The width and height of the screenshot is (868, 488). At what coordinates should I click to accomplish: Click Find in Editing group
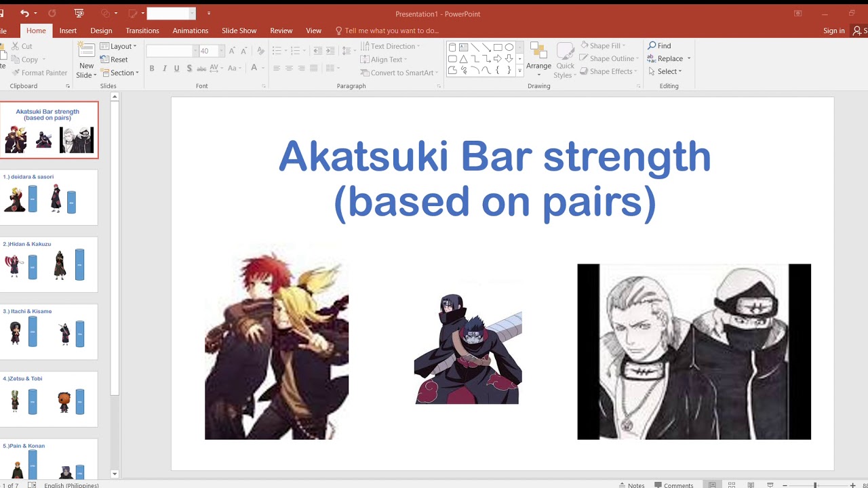(660, 45)
